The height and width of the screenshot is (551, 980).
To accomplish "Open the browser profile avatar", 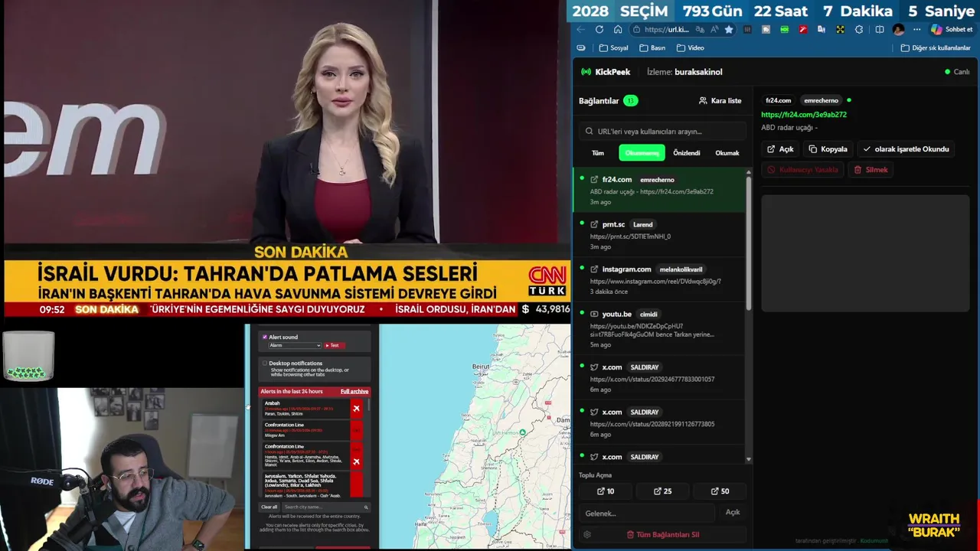I will pos(899,30).
